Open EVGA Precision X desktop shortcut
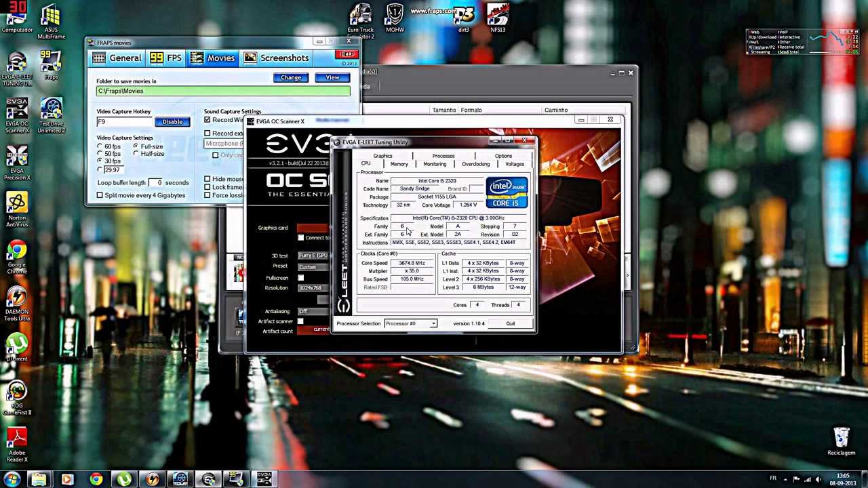Image resolution: width=868 pixels, height=488 pixels. click(x=18, y=163)
